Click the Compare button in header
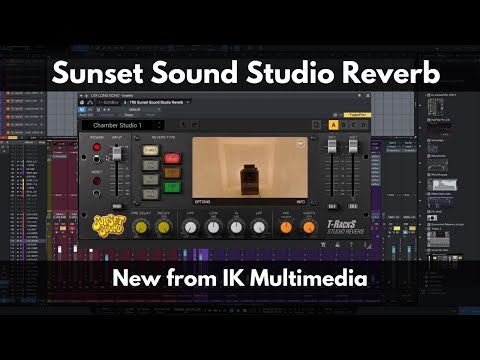Screen dimensions: 480x360 pyautogui.click(x=107, y=115)
